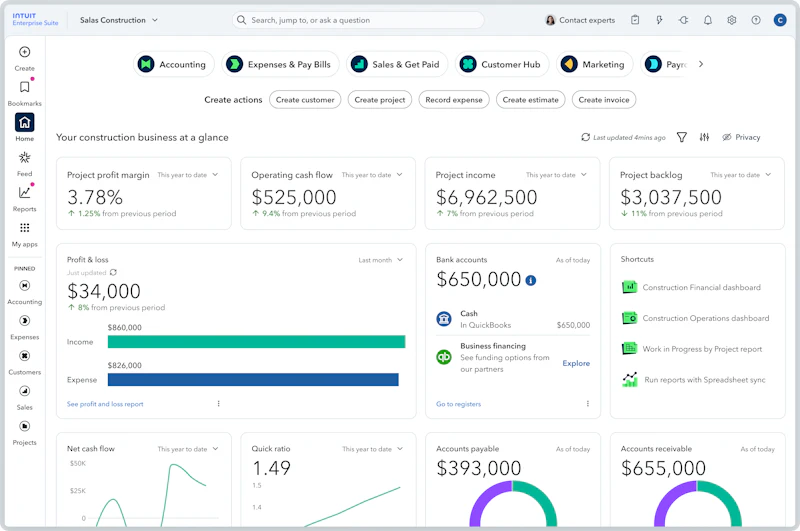Open the Sales & Get Paid tab

(x=397, y=64)
